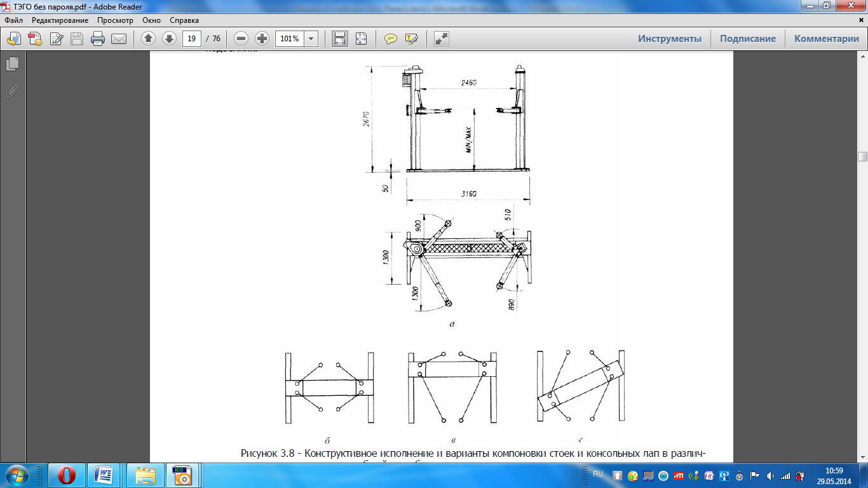Click the camera app taskbar icon
The width and height of the screenshot is (868, 488).
[184, 475]
